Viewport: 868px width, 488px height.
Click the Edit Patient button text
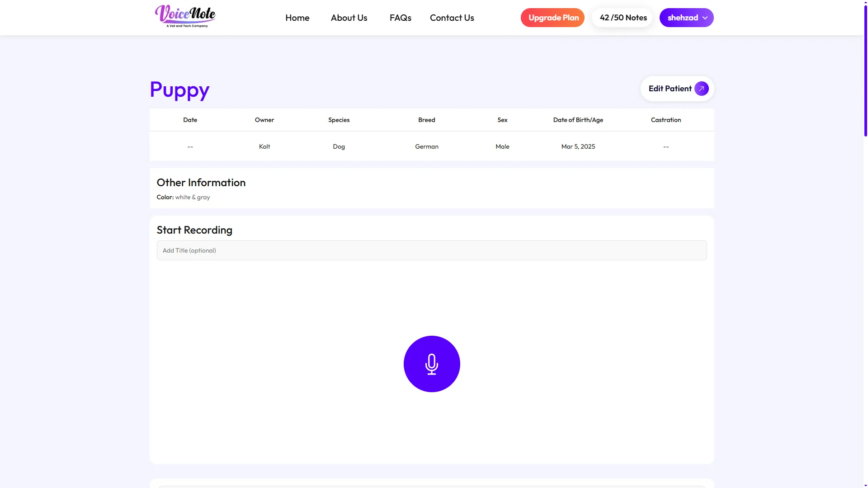(670, 89)
